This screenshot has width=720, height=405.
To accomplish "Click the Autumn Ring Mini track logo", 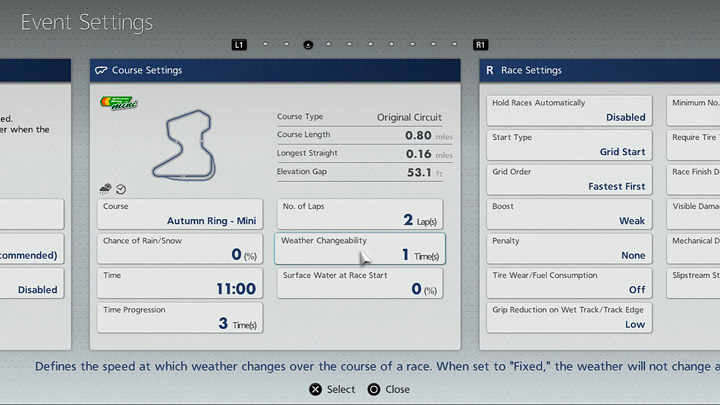I will (x=118, y=104).
